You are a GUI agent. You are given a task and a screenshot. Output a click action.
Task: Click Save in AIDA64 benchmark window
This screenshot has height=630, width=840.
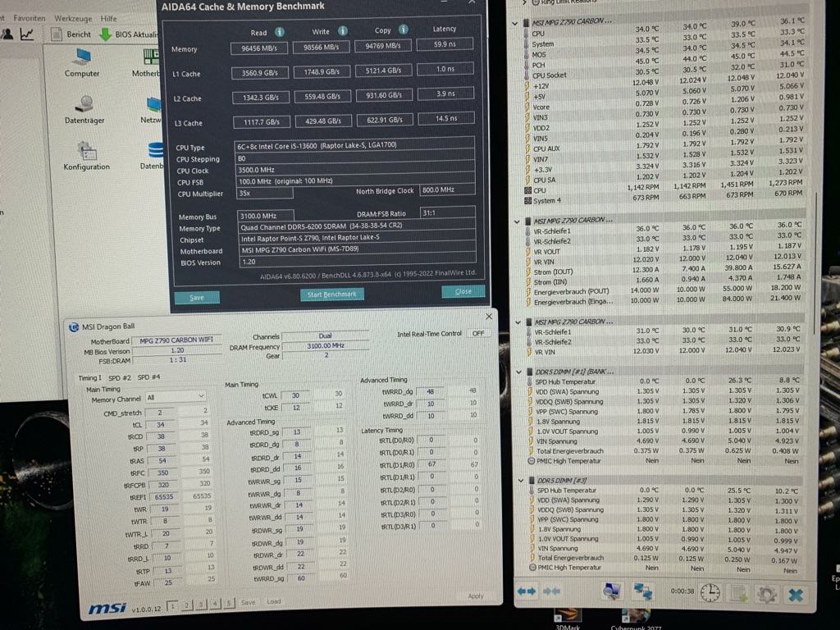pyautogui.click(x=197, y=297)
